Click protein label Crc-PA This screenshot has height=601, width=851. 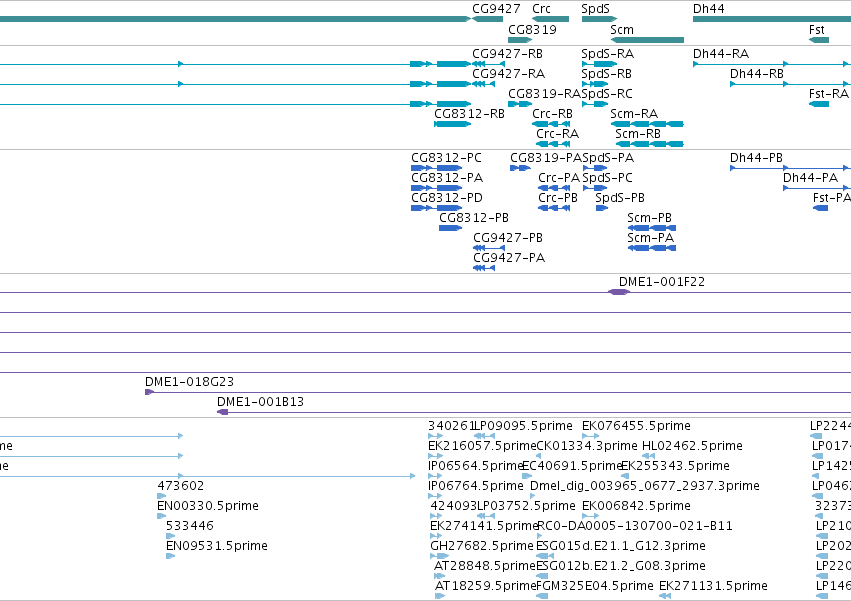(559, 178)
